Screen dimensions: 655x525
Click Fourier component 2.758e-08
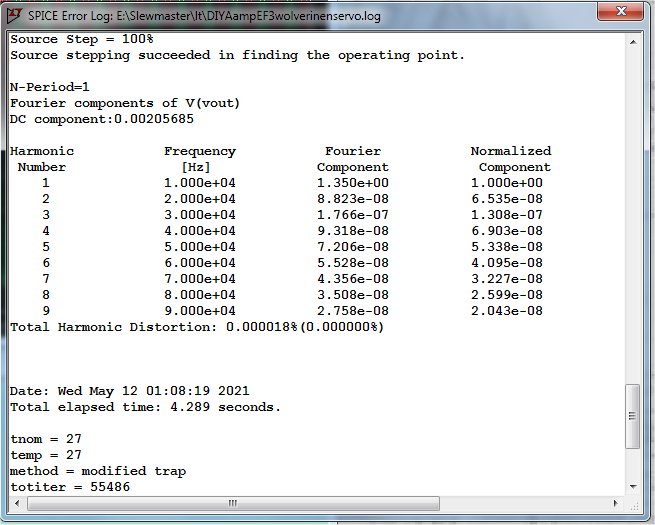[x=353, y=311]
